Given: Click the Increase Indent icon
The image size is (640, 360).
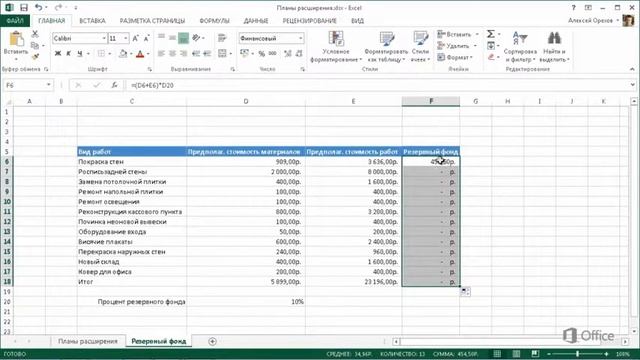Looking at the screenshot, I should click(x=207, y=53).
